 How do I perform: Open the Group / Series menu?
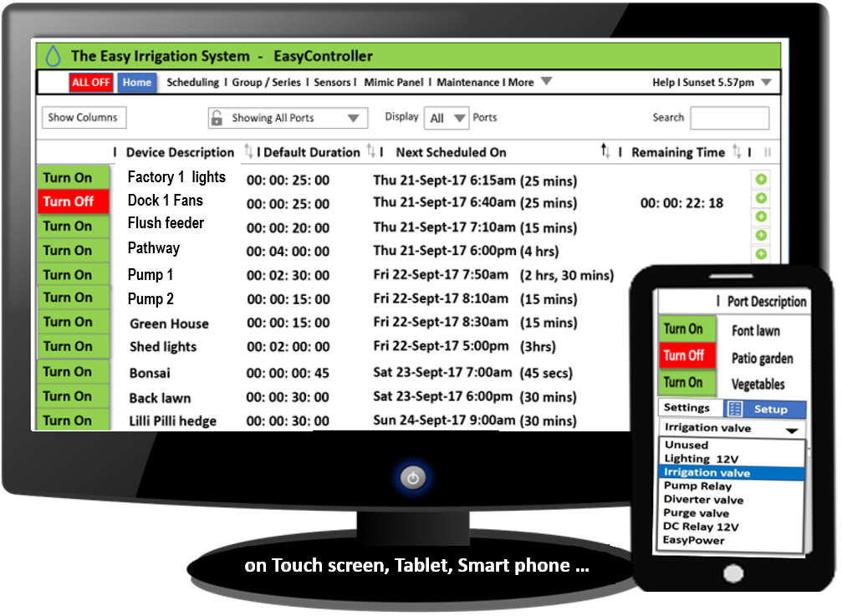tap(266, 82)
